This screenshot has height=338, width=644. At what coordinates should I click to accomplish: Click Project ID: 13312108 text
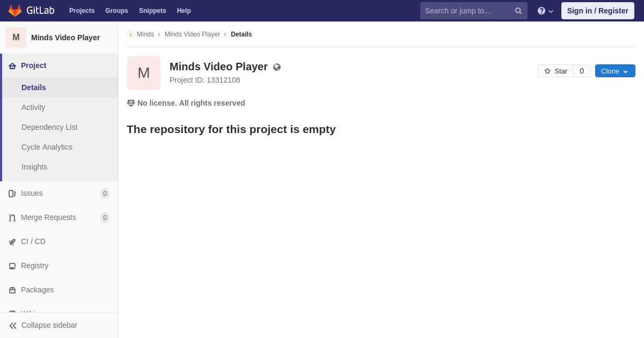[205, 80]
